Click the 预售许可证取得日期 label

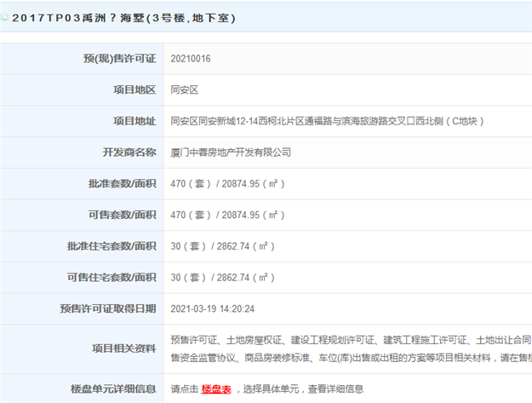[108, 308]
